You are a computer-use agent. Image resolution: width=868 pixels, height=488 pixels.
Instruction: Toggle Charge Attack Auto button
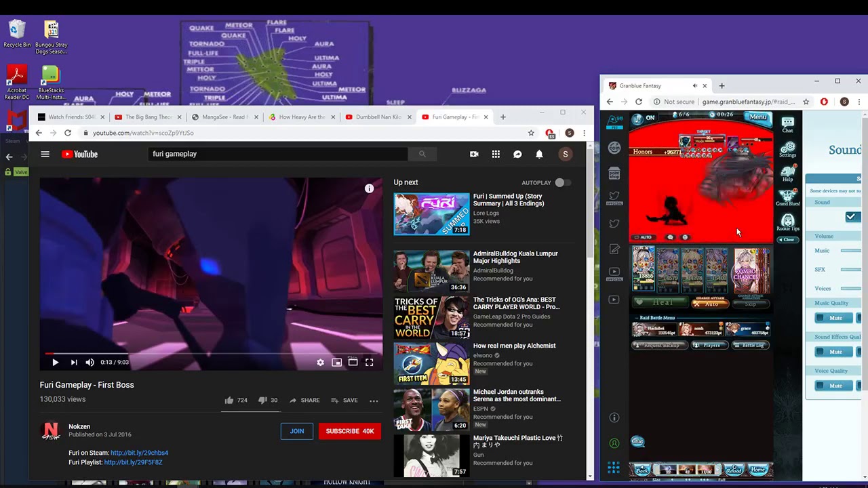[711, 303]
